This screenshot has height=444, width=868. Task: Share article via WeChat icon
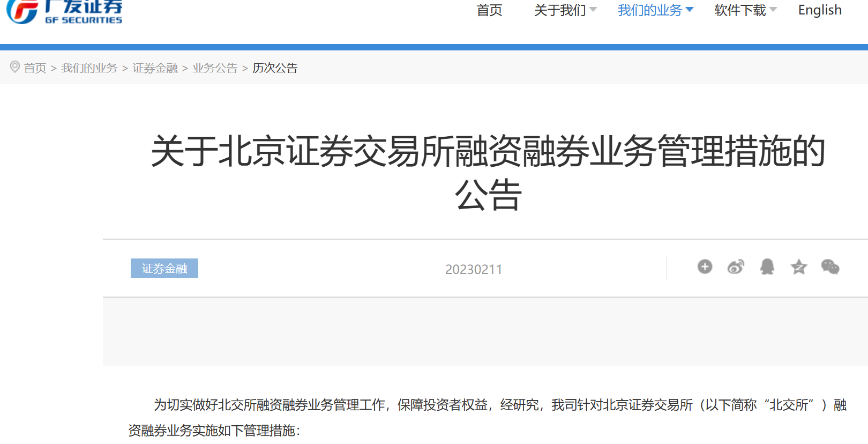(x=830, y=267)
